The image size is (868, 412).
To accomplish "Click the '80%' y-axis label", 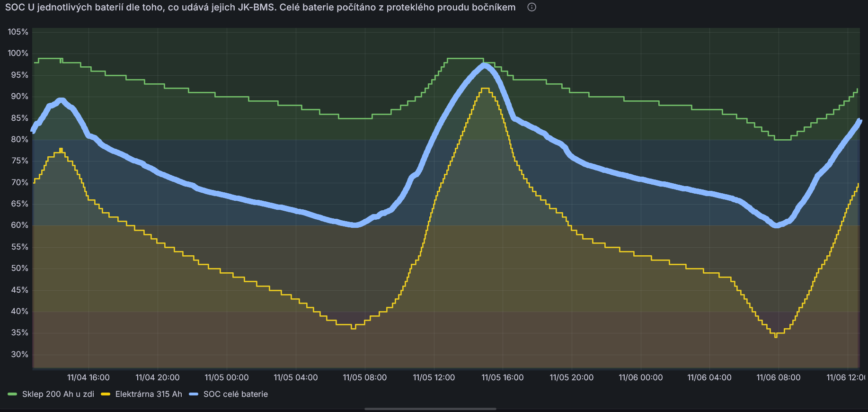I will (x=20, y=140).
